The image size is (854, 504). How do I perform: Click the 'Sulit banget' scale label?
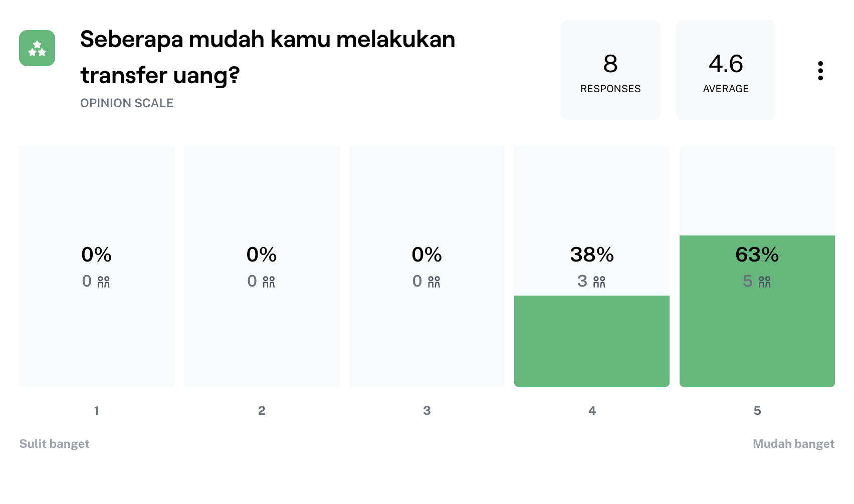click(x=55, y=444)
